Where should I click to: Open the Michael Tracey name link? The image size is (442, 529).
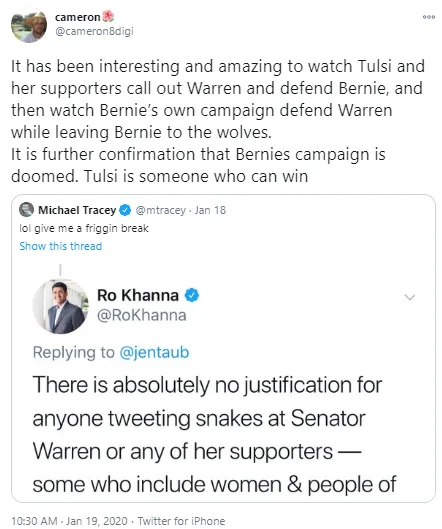point(77,210)
